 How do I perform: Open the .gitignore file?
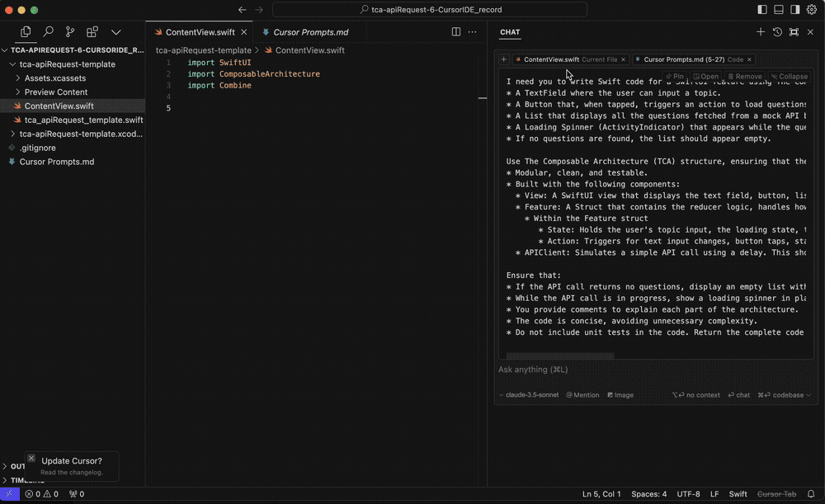tap(73, 148)
